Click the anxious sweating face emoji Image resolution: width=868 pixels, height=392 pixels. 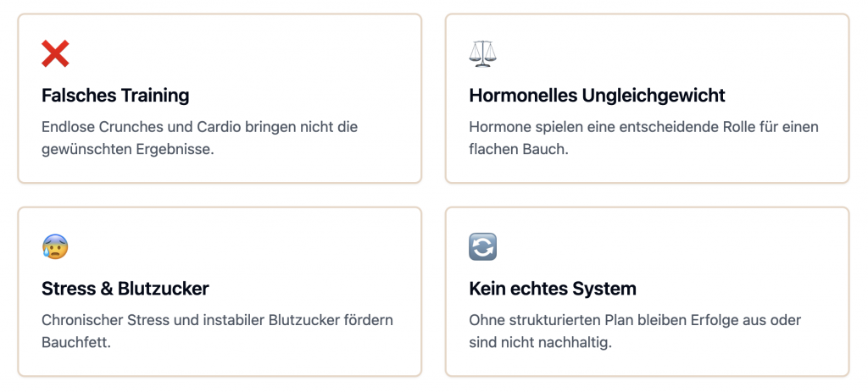(x=55, y=247)
